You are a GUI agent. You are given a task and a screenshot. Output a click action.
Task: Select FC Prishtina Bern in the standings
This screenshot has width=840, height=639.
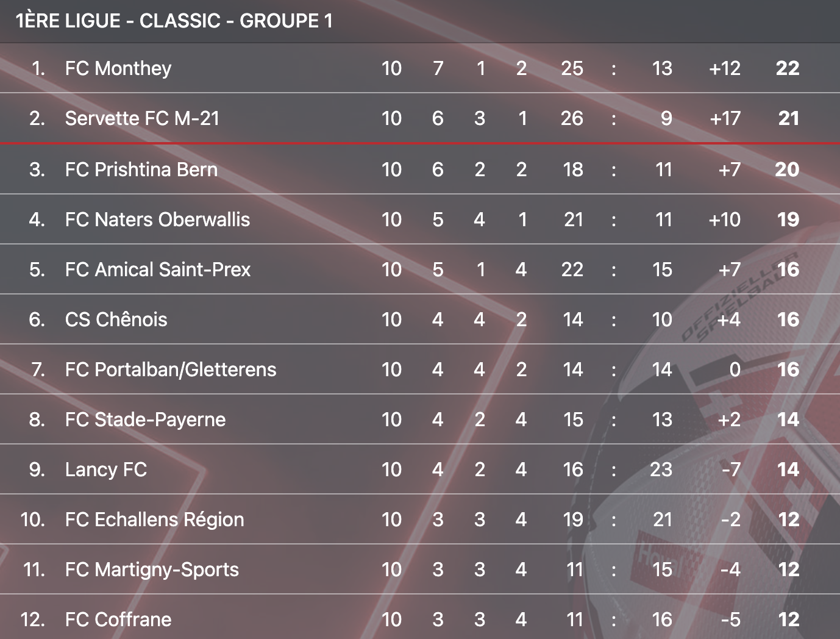(x=141, y=170)
